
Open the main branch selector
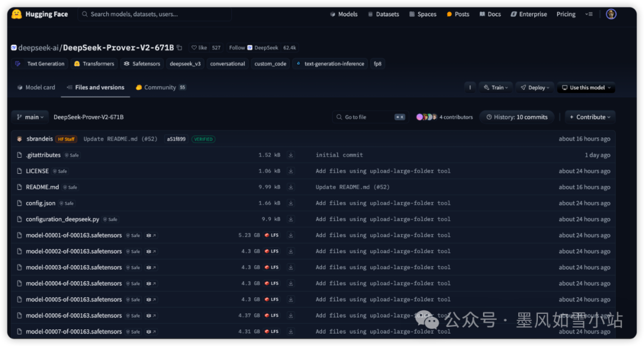[x=29, y=117]
